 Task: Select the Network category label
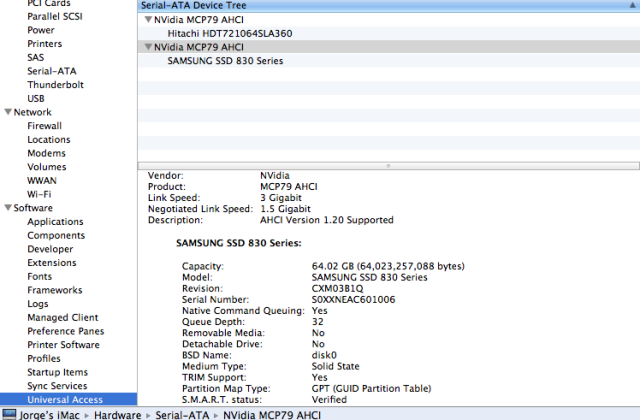(x=33, y=112)
